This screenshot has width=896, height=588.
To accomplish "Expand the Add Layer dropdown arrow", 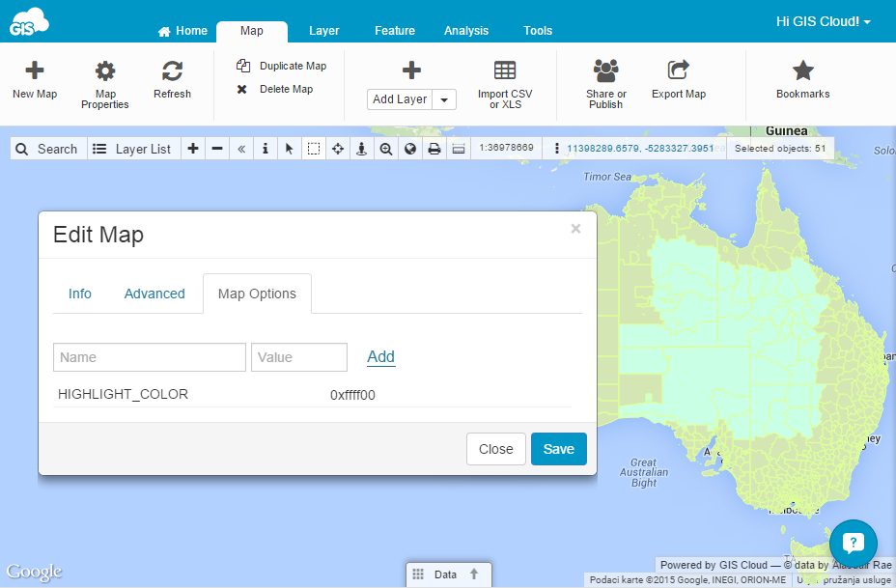I will click(x=444, y=99).
